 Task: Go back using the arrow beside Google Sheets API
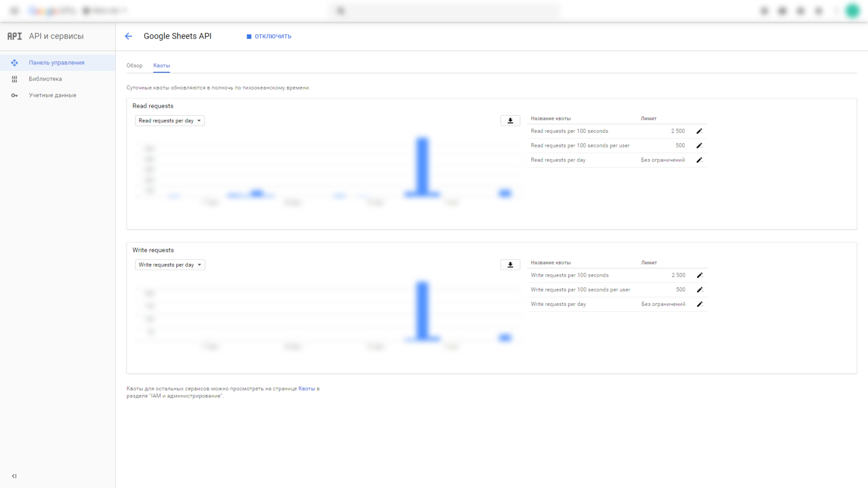point(128,36)
